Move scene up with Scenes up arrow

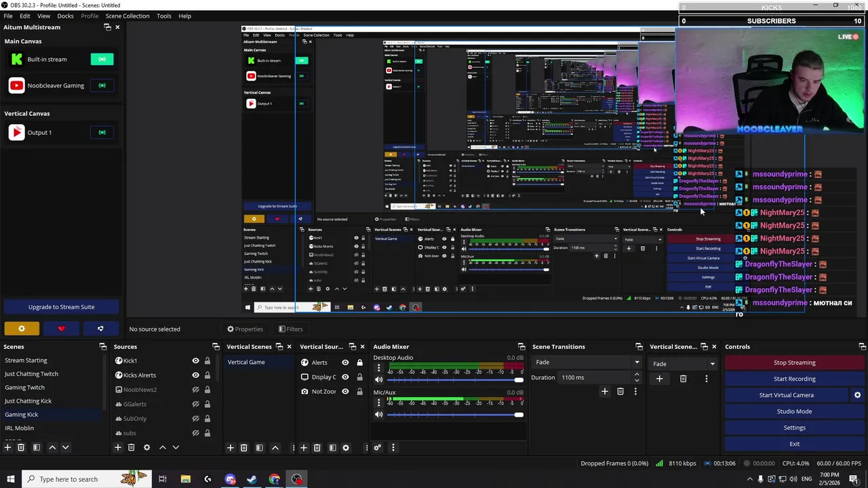tap(52, 447)
